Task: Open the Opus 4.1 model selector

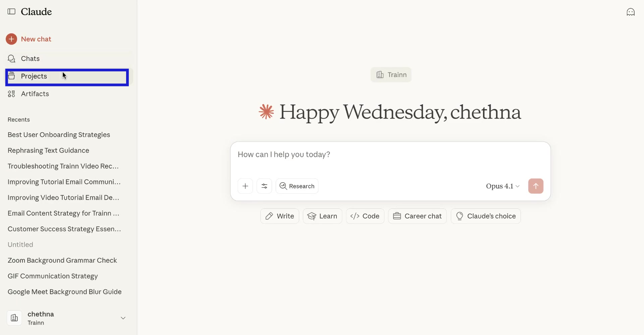Action: (502, 186)
